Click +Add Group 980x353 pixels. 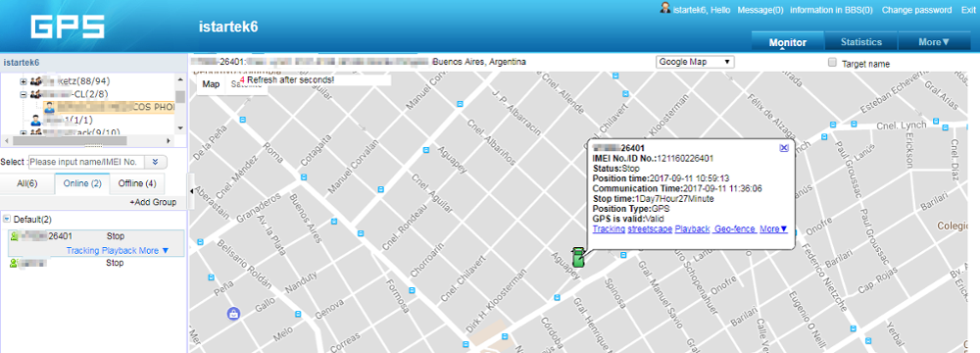[153, 202]
